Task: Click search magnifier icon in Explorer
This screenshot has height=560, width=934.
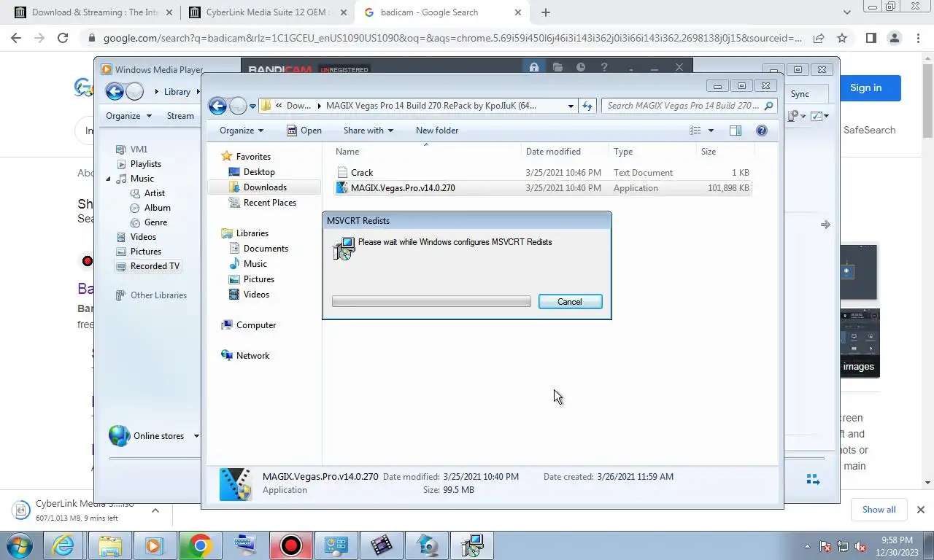Action: click(x=768, y=106)
